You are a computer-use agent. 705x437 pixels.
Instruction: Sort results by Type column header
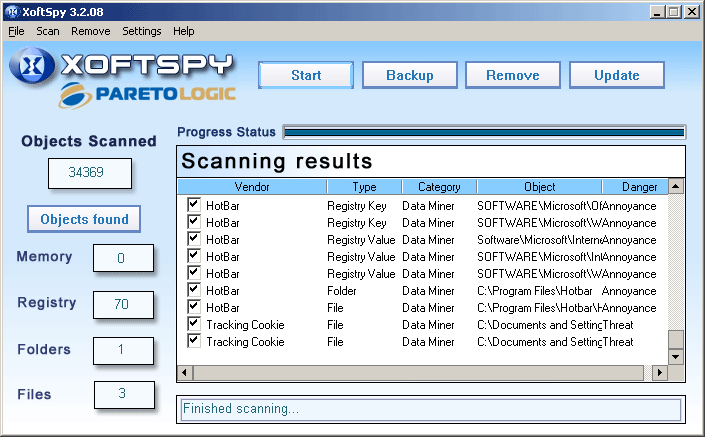click(364, 187)
